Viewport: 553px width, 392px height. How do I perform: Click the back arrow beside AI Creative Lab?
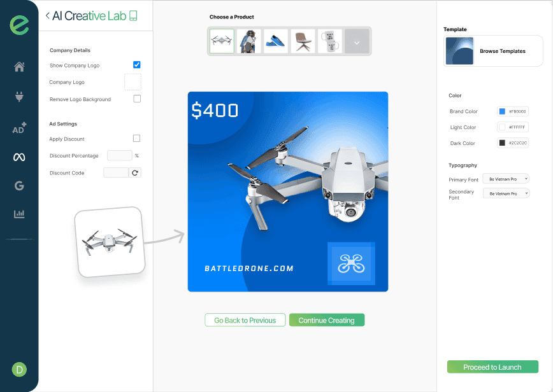tap(48, 16)
